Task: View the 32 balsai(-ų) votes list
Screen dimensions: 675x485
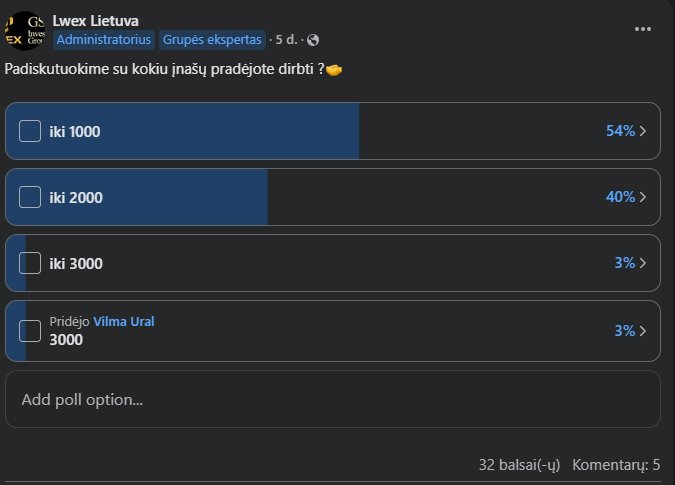Action: pyautogui.click(x=519, y=465)
